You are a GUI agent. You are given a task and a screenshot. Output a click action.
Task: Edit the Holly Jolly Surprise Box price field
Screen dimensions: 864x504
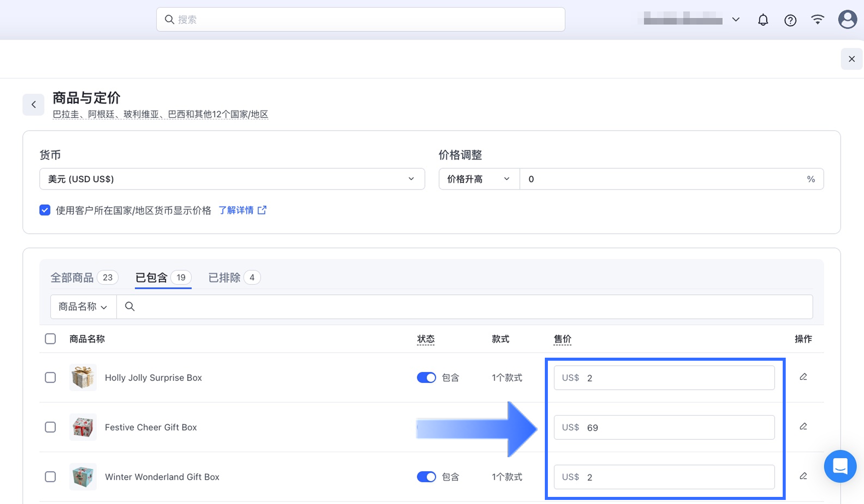click(664, 377)
